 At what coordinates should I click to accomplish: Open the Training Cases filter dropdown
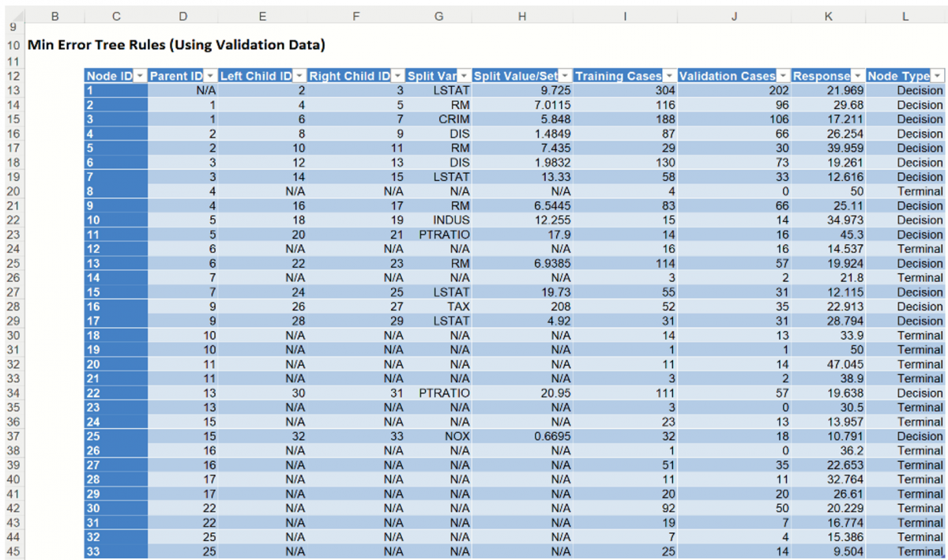[x=670, y=76]
